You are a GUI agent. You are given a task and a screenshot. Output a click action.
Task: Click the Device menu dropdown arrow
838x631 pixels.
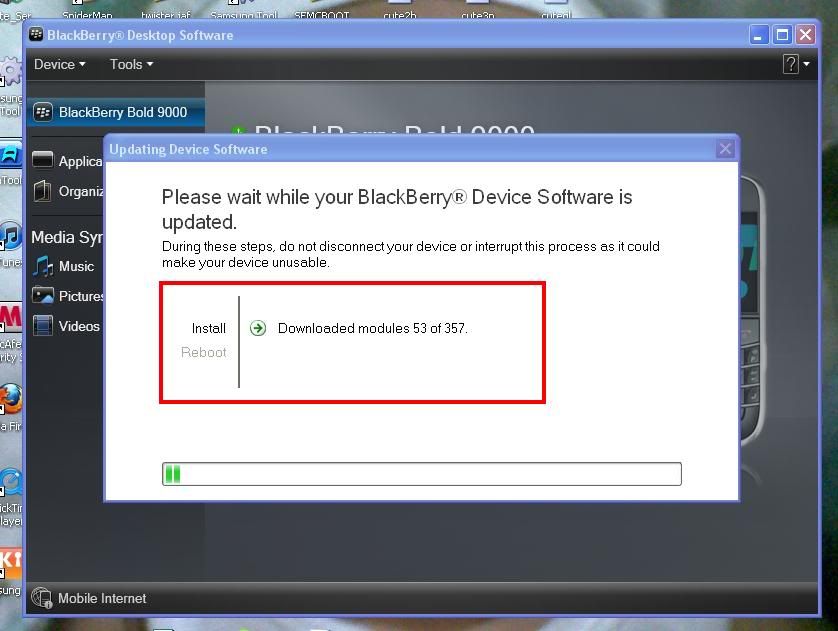point(82,64)
